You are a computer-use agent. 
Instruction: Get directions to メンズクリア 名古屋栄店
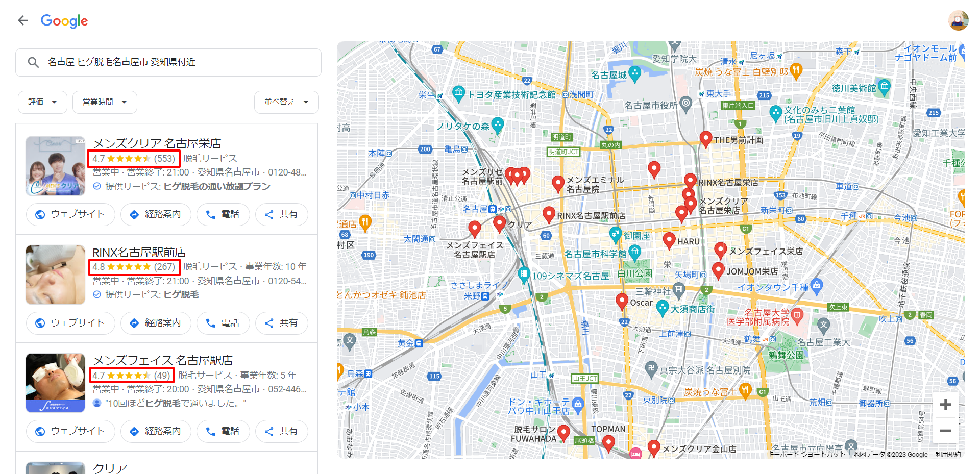pyautogui.click(x=156, y=214)
